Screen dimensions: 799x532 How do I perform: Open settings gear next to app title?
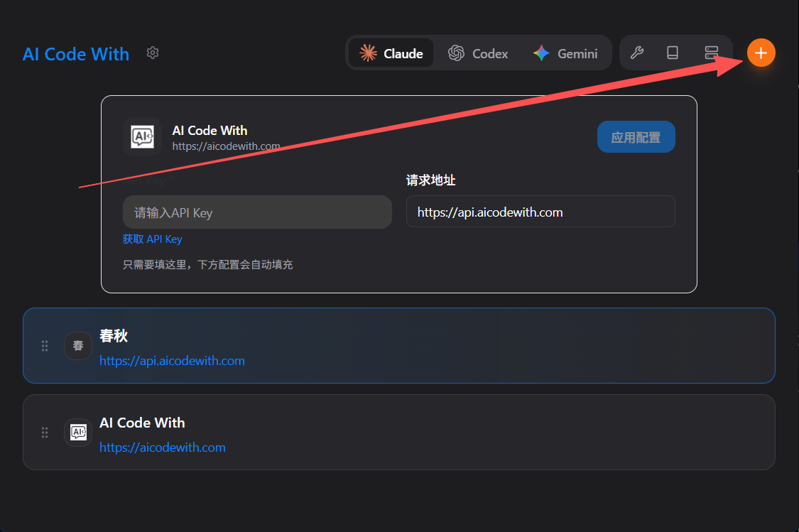[x=152, y=53]
